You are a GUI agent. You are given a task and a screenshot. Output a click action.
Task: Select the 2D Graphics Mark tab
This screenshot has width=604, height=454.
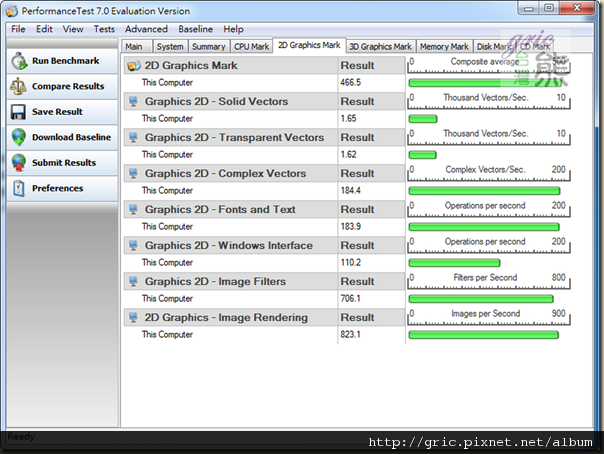[309, 45]
